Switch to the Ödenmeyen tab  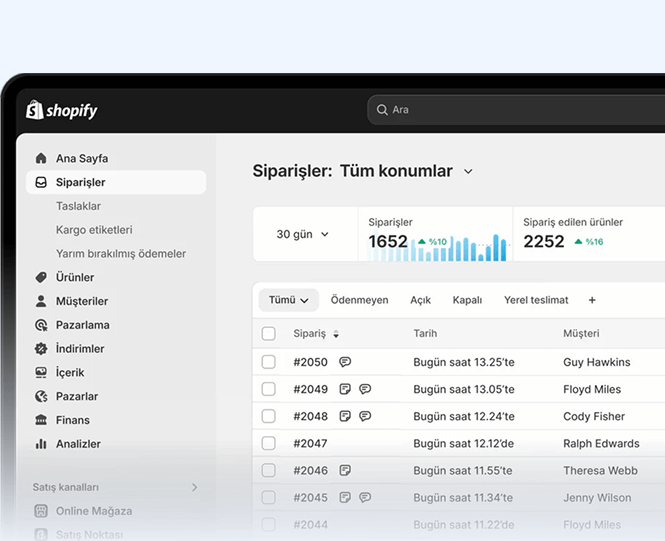(359, 300)
